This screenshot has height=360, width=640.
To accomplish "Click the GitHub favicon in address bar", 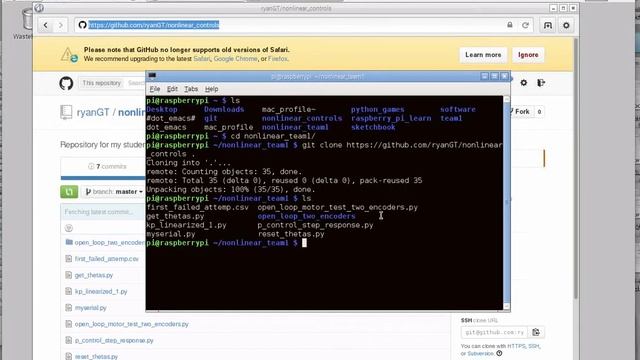I will click(x=82, y=25).
